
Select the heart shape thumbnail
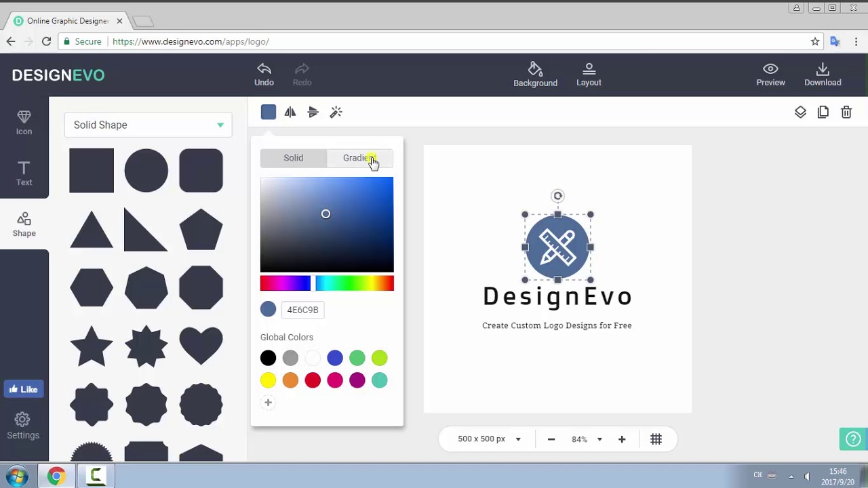click(x=201, y=346)
